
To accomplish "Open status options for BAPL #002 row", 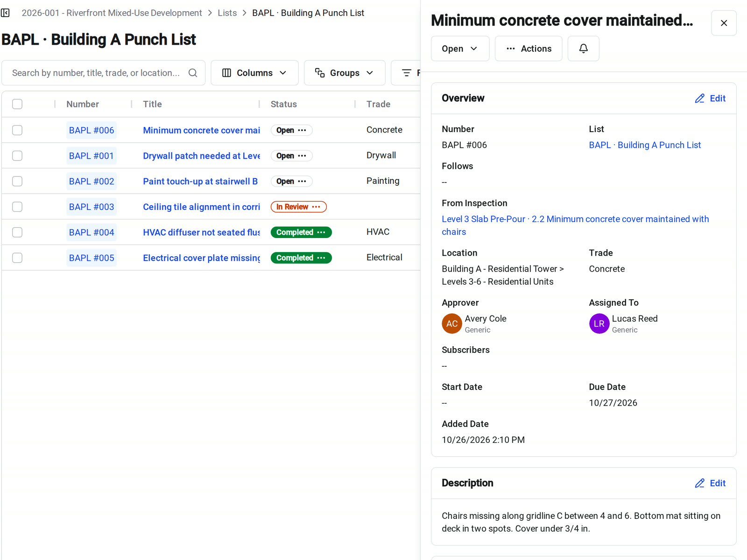I will (302, 182).
